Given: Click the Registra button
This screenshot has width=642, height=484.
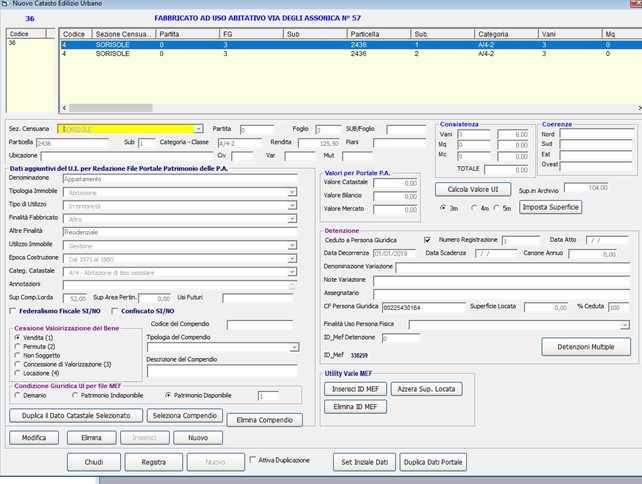Looking at the screenshot, I should (x=154, y=462).
